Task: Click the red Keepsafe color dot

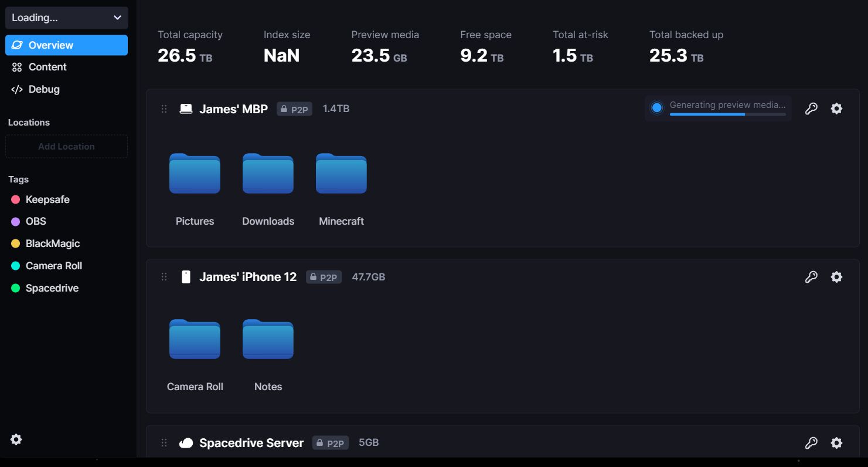Action: point(16,199)
